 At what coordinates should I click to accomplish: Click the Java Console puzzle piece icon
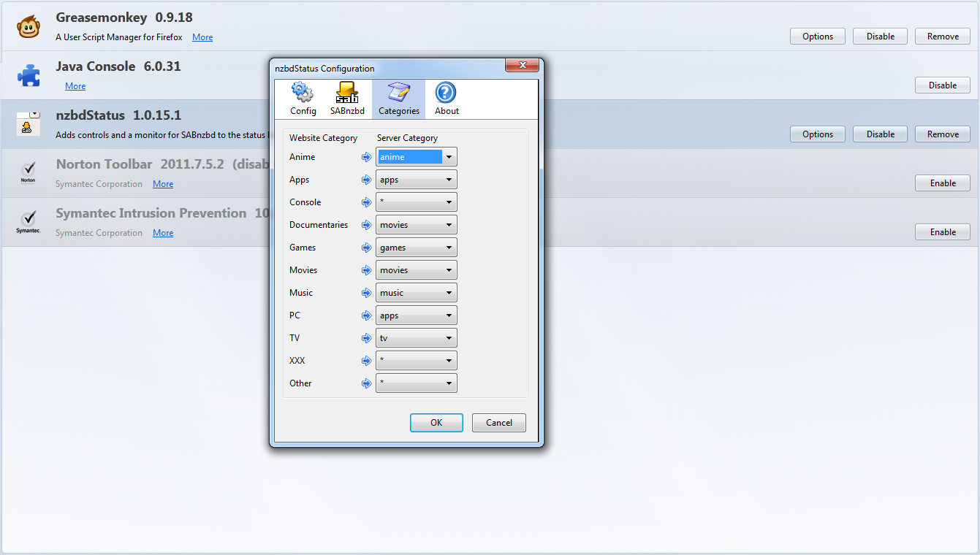29,75
